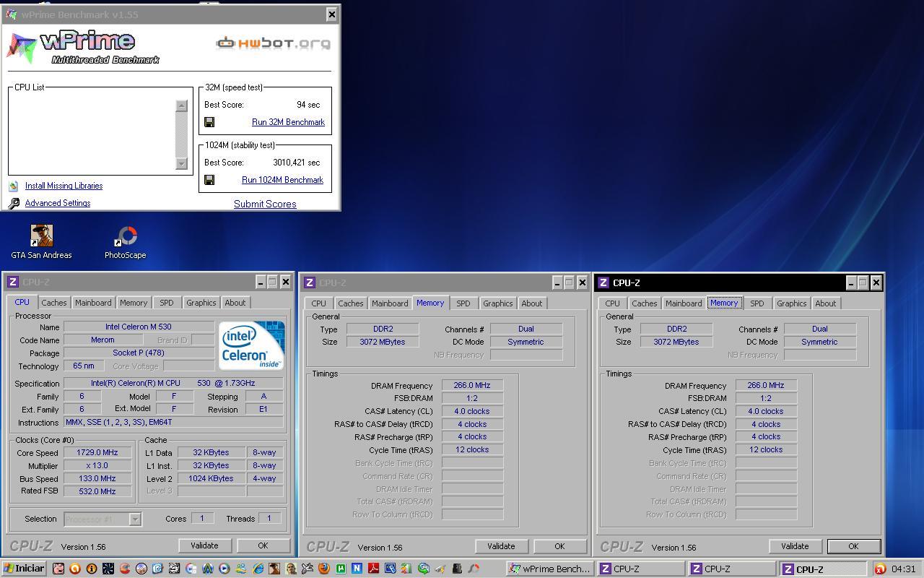Select SPD tab in the active CPU-Z window
Screen dimensions: 924x578
[757, 303]
